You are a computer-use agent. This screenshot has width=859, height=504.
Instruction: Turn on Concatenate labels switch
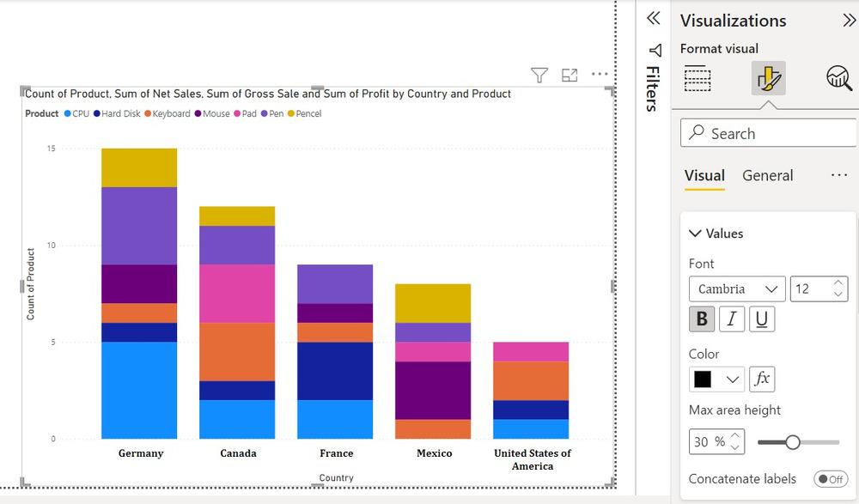830,479
